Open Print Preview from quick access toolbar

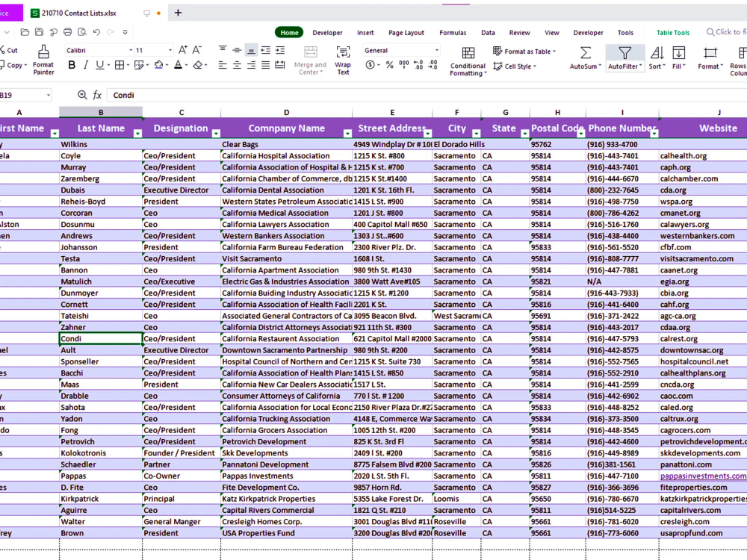(82, 32)
